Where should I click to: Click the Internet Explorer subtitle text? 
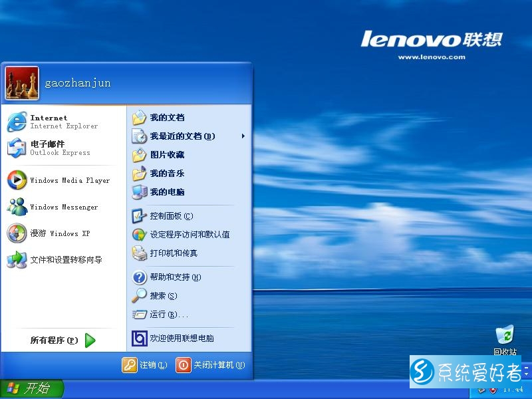pos(64,126)
